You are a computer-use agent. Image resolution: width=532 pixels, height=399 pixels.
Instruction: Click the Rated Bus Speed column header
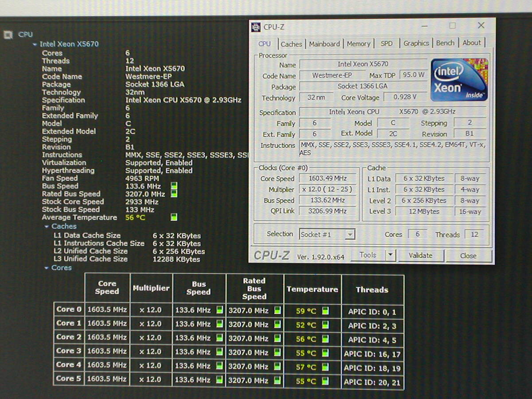click(x=254, y=289)
